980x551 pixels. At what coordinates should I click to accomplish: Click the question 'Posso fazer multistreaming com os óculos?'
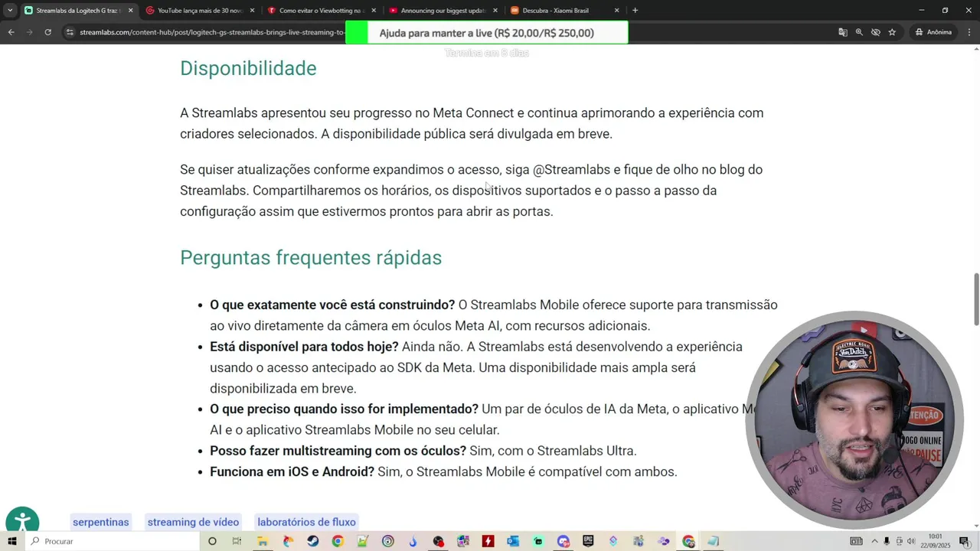[x=338, y=451]
